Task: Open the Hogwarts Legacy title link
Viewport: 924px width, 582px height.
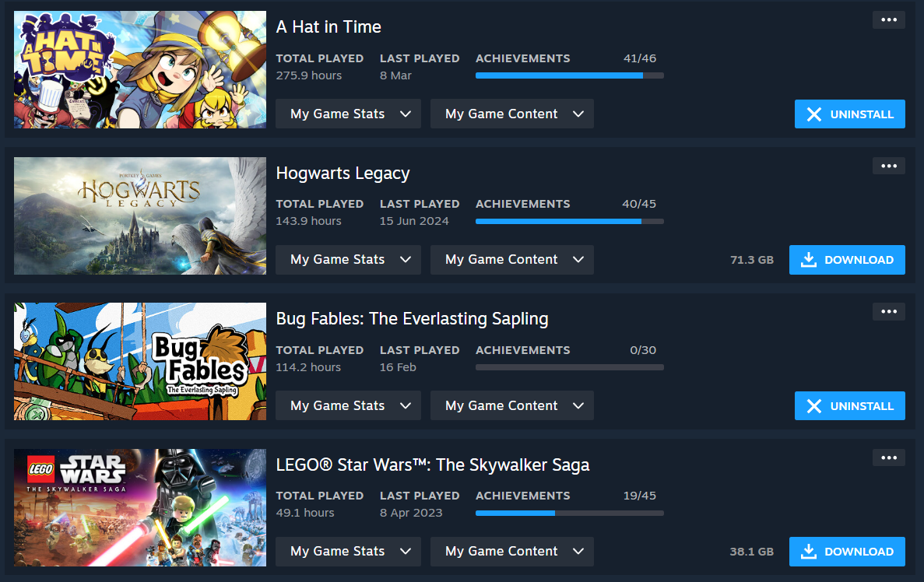Action: (x=343, y=174)
